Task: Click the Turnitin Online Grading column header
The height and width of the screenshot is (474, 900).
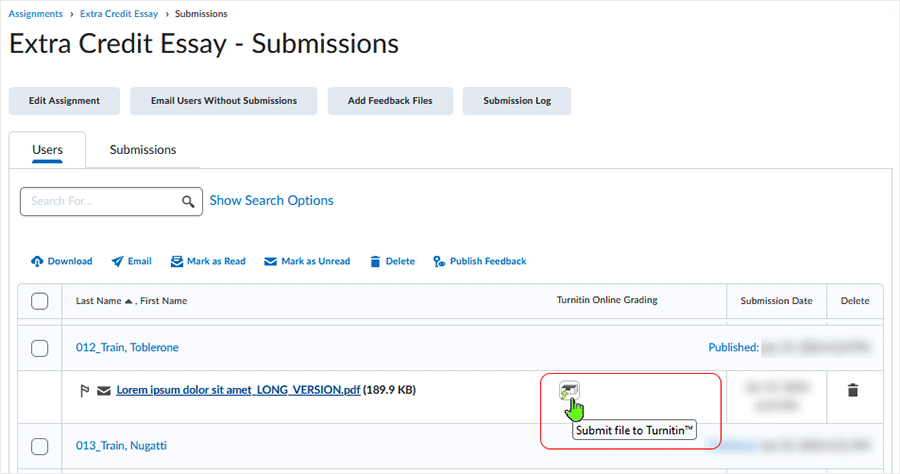Action: point(607,300)
